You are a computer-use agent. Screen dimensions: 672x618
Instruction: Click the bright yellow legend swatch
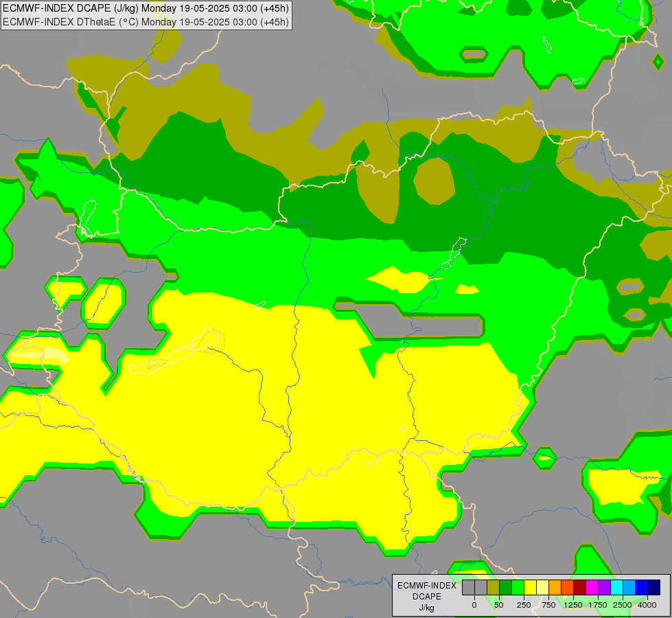click(x=531, y=587)
